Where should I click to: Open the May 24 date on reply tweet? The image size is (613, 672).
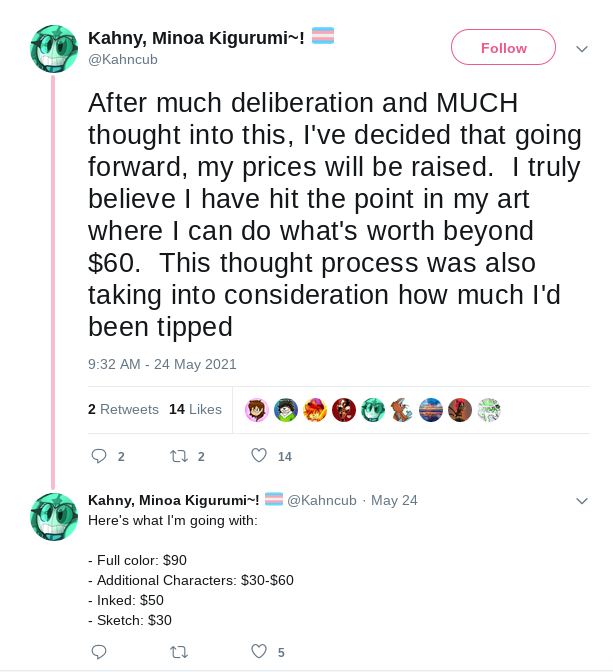[394, 500]
